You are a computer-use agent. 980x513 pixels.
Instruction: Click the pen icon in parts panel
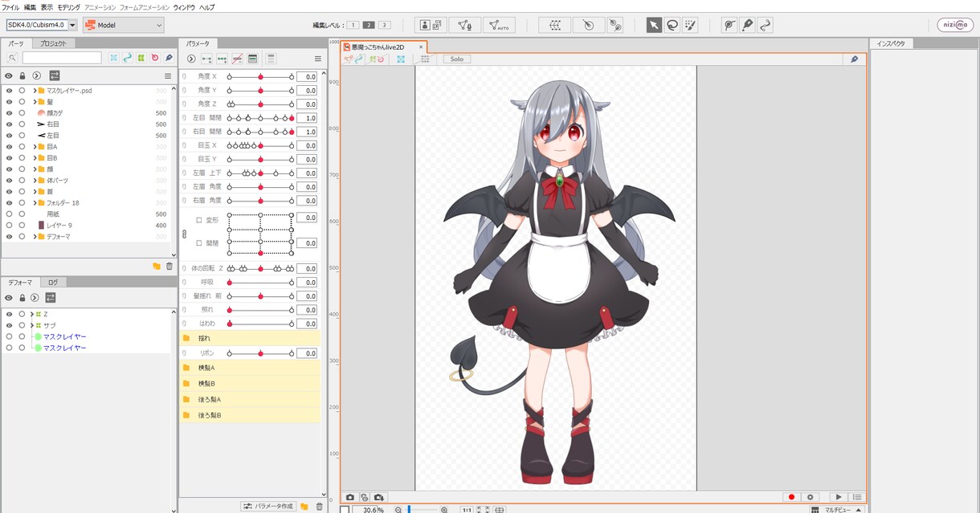(x=168, y=58)
